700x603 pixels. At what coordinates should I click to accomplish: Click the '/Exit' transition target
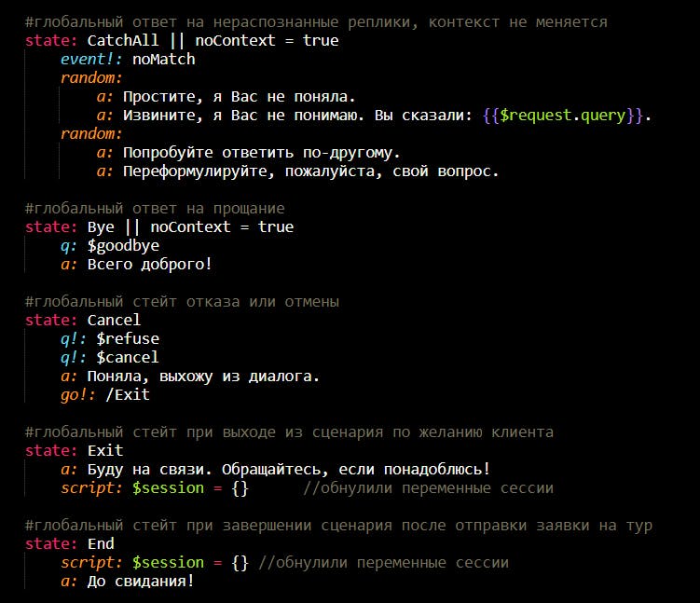tap(128, 395)
